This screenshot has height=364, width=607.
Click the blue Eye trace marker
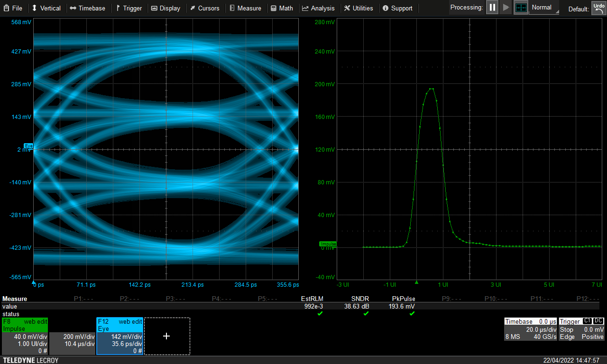28,146
